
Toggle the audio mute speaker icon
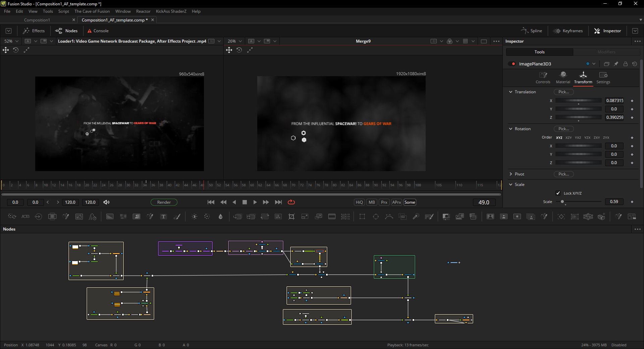pyautogui.click(x=106, y=202)
